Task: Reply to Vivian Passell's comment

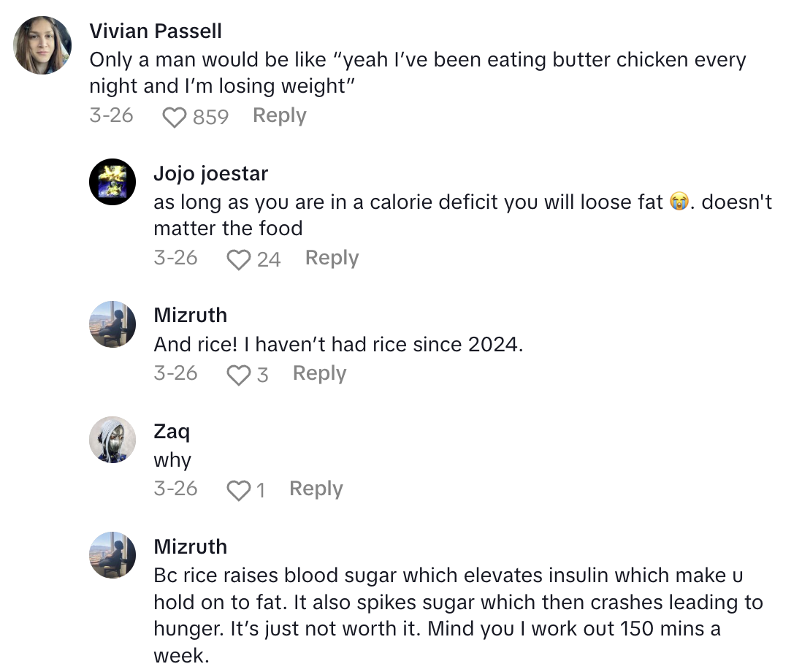Action: (x=279, y=115)
